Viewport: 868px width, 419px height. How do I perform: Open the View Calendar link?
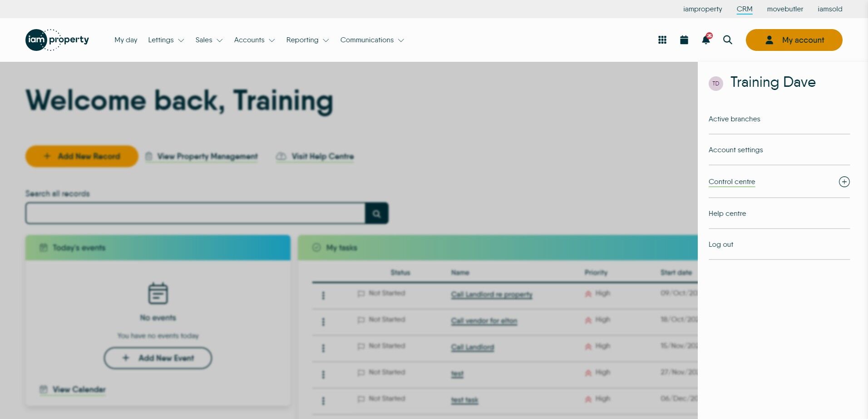(73, 389)
